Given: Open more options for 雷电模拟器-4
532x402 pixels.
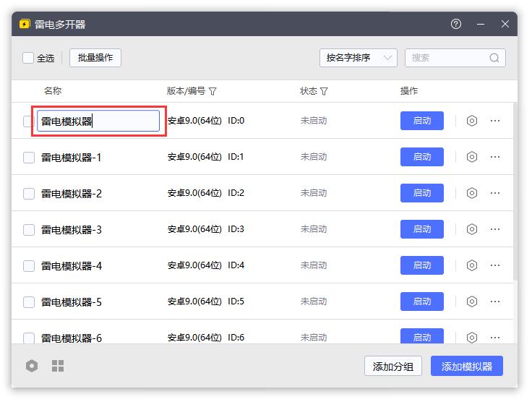Looking at the screenshot, I should click(495, 265).
